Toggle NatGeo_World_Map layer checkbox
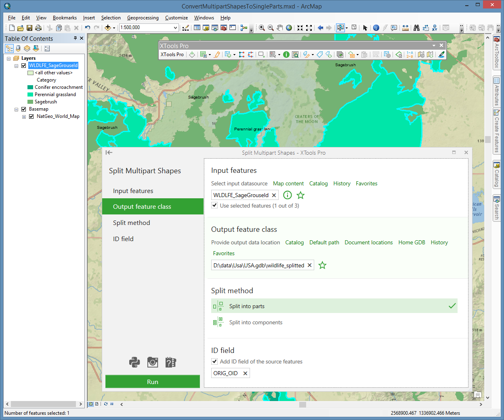504x420 pixels. (x=31, y=116)
